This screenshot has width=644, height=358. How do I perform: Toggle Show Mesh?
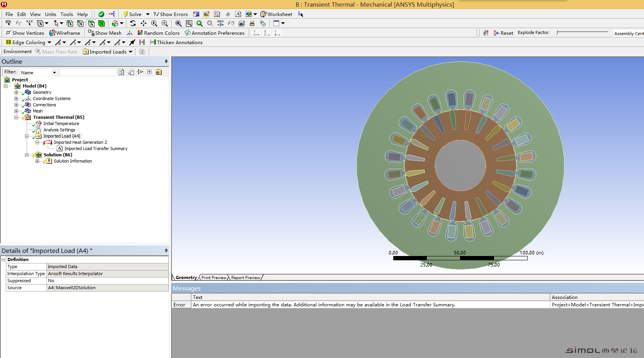pos(105,33)
